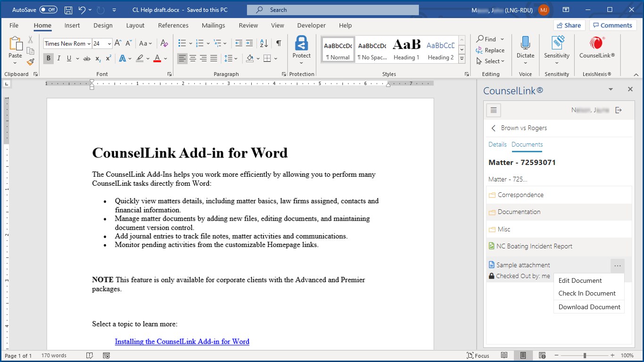644x362 pixels.
Task: Expand the Paste options arrow
Action: (x=16, y=63)
